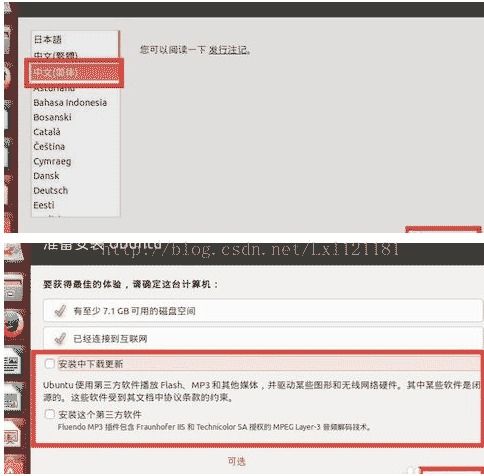Pick Cymraeg from the list
The image size is (484, 476).
(x=52, y=161)
